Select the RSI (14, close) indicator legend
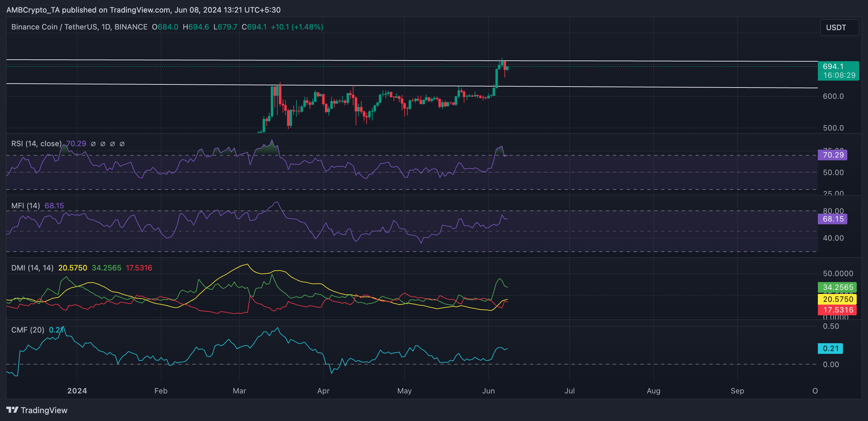 [36, 144]
